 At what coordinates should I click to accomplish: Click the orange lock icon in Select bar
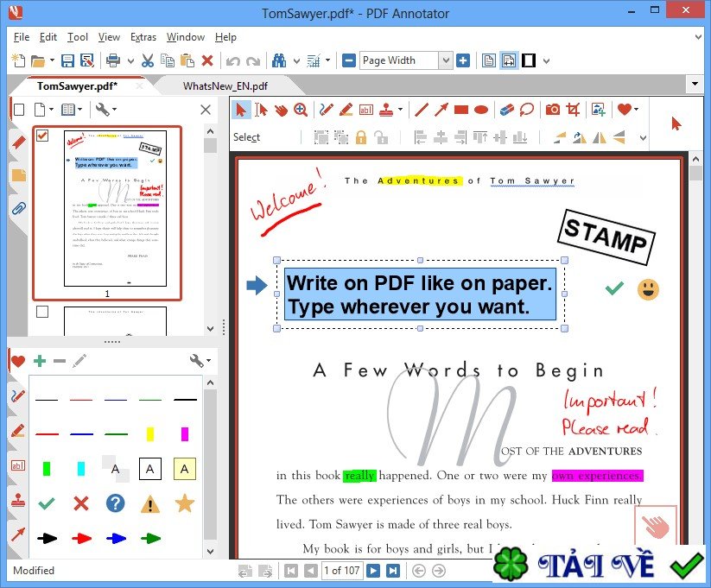[x=361, y=137]
